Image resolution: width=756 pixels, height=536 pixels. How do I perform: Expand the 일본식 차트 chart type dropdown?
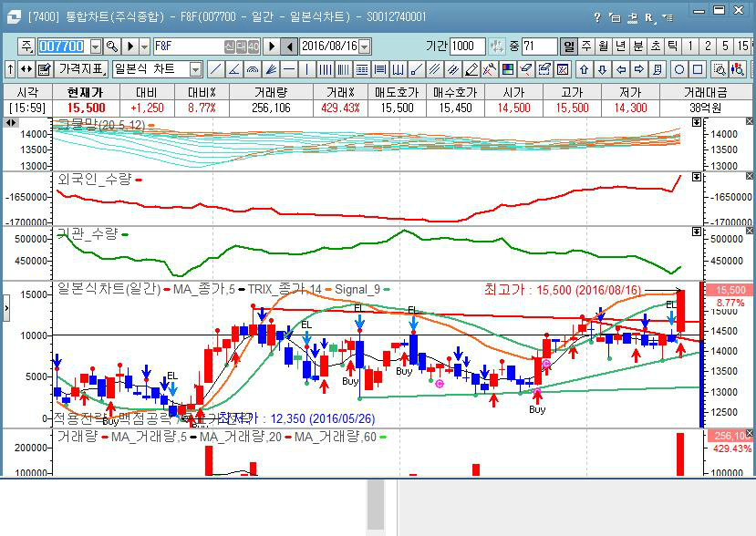click(195, 69)
